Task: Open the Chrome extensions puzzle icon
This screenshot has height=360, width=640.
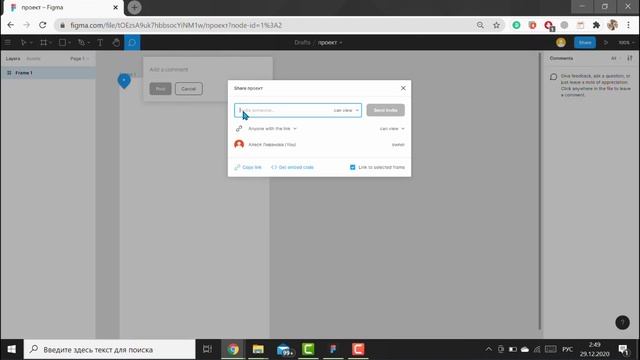Action: point(596,25)
